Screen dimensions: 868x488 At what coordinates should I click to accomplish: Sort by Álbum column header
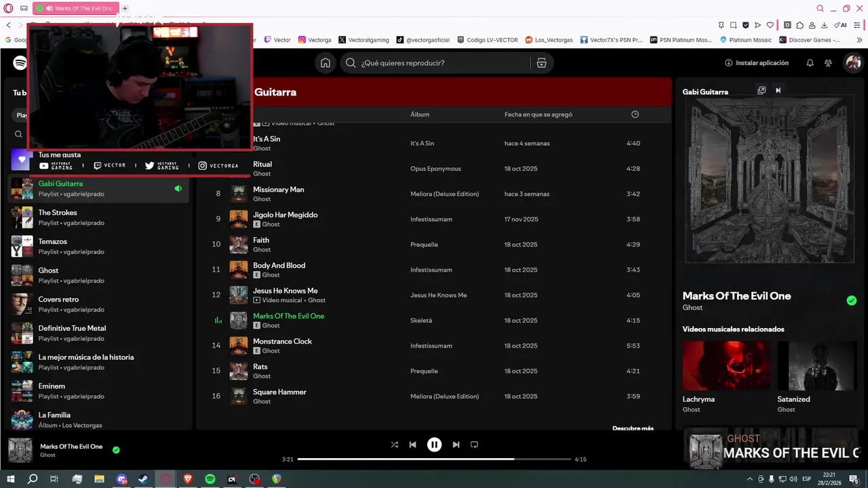pos(420,115)
